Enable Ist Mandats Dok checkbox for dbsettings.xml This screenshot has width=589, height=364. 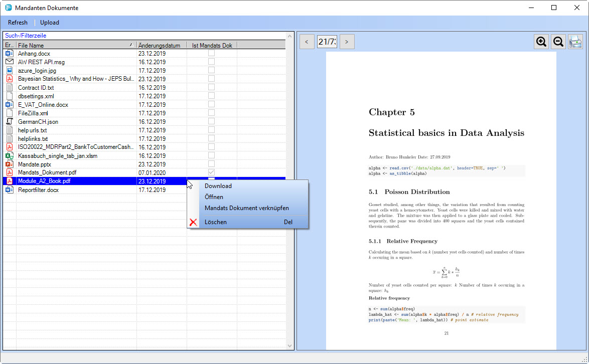(212, 96)
